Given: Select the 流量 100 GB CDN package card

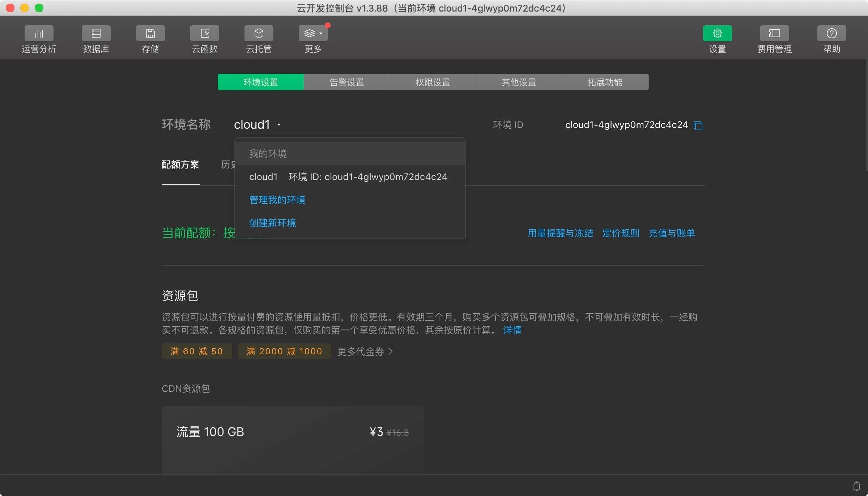Looking at the screenshot, I should coord(292,439).
